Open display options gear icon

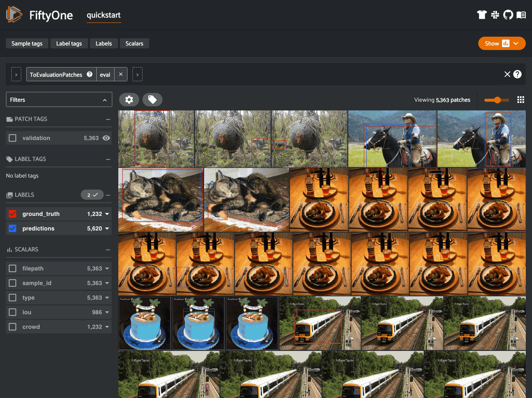[129, 100]
